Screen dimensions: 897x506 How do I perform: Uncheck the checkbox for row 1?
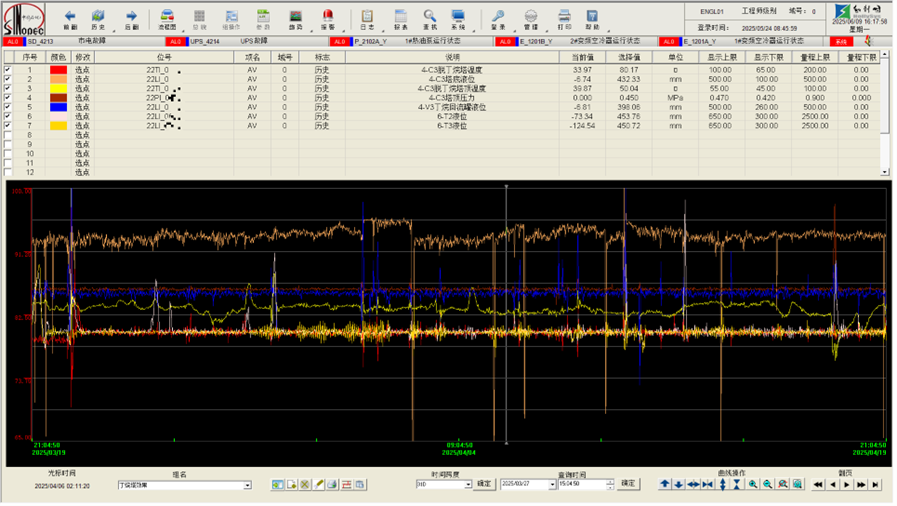coord(9,70)
